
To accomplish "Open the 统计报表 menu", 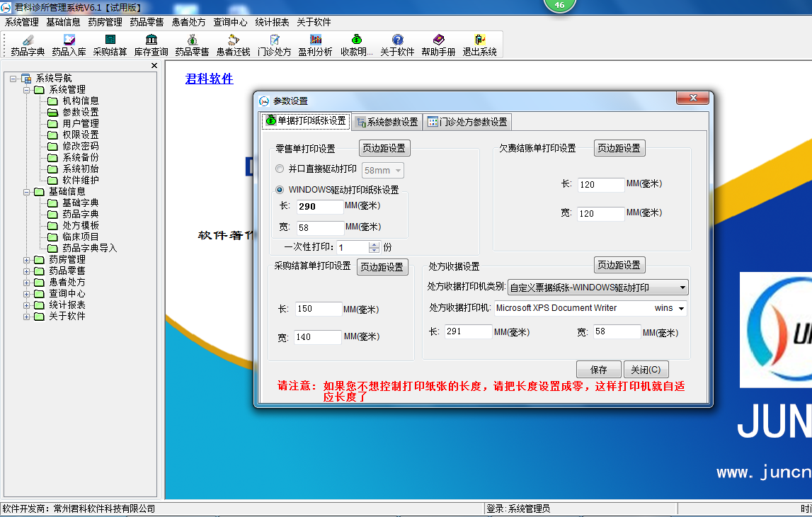I will (x=272, y=22).
